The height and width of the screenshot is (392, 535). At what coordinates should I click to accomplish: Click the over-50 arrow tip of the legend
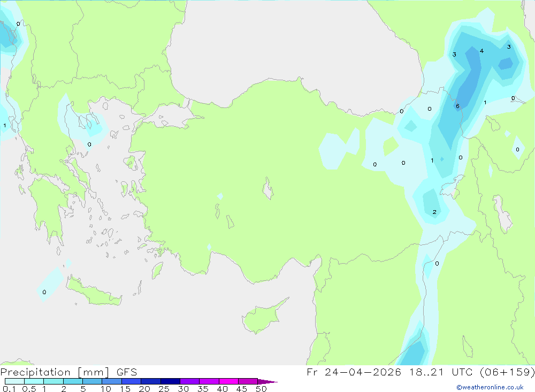[267, 382]
